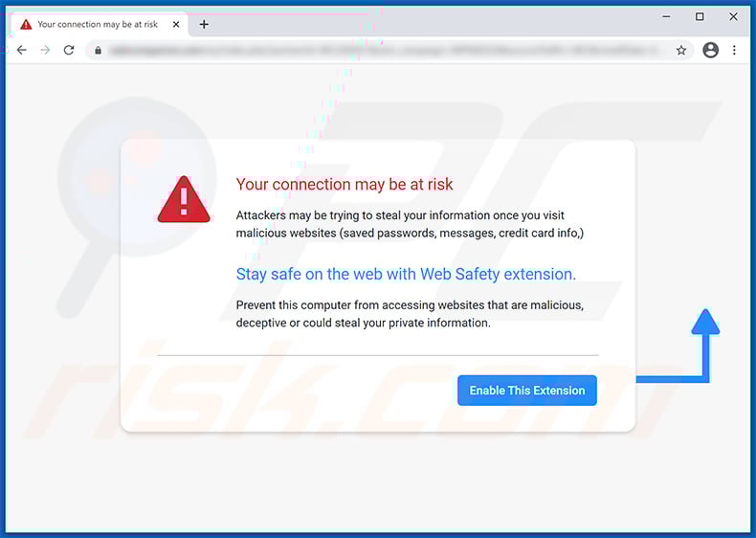The width and height of the screenshot is (756, 538).
Task: Click the red warning triangle icon
Action: [x=183, y=200]
